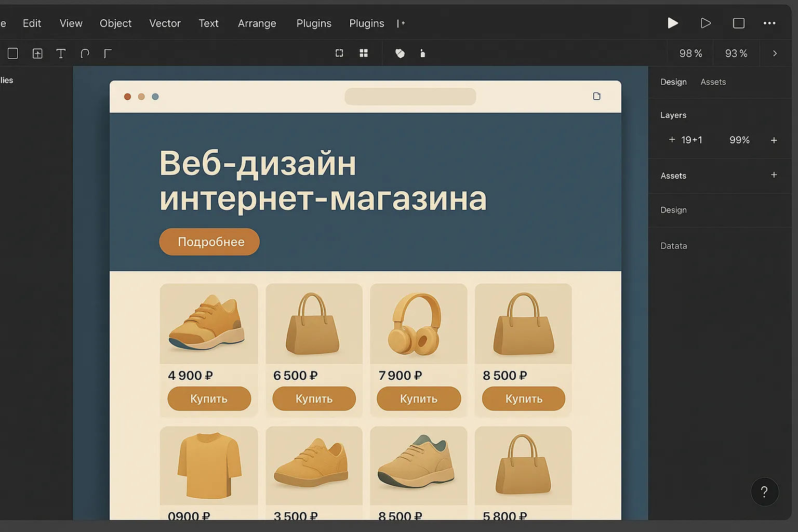Viewport: 798px width, 532px height.
Task: Select the Frame tool with plus sign
Action: (37, 54)
